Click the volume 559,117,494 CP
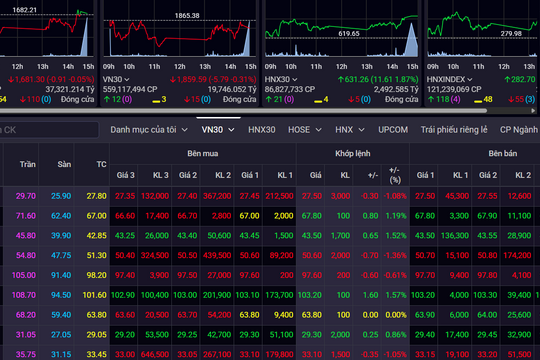This screenshot has height=360, width=540. 130,90
